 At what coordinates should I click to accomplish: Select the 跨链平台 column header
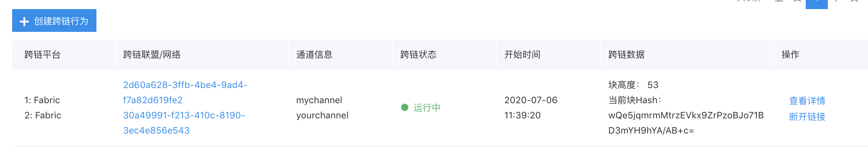pos(43,55)
